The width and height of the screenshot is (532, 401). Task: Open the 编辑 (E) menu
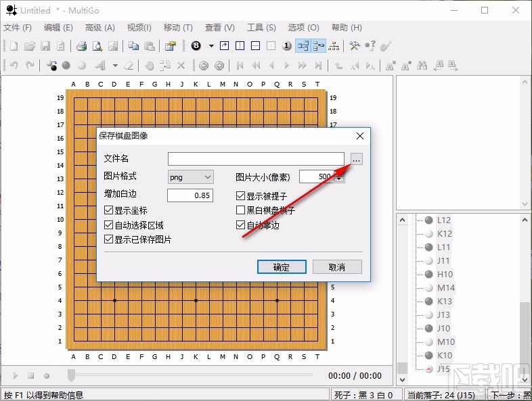pos(58,28)
